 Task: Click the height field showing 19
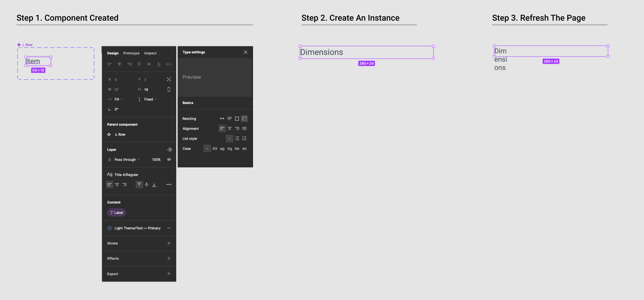[x=146, y=90]
